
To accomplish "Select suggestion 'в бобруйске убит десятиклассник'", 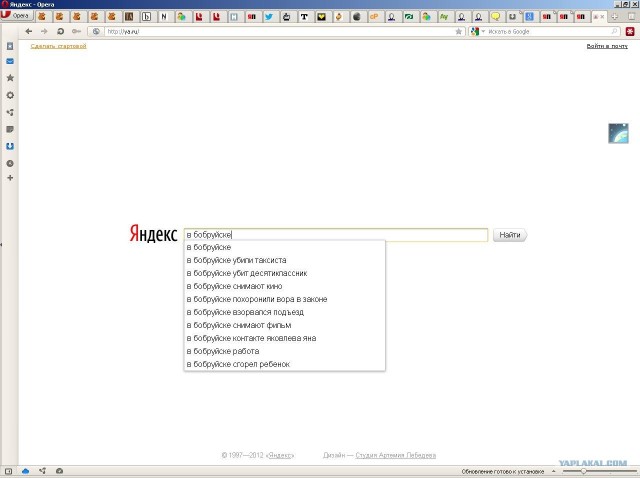I will tap(284, 273).
